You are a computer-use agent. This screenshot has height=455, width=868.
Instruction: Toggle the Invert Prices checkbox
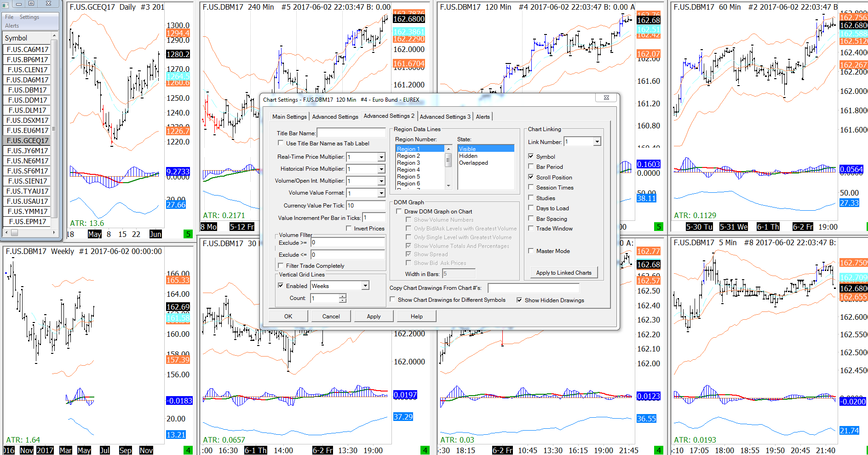[x=349, y=228]
